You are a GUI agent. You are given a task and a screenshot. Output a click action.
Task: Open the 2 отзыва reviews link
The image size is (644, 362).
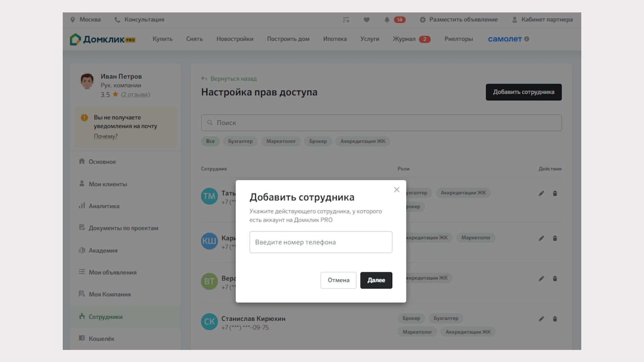136,95
